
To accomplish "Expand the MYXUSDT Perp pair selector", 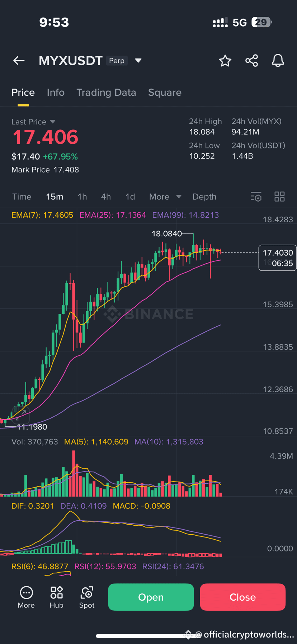I will 138,61.
